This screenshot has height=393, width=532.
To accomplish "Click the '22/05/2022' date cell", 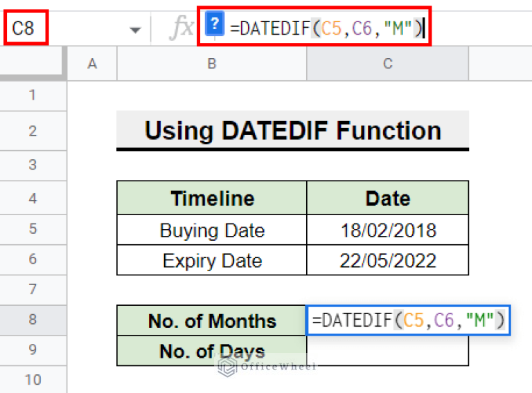I will [388, 260].
